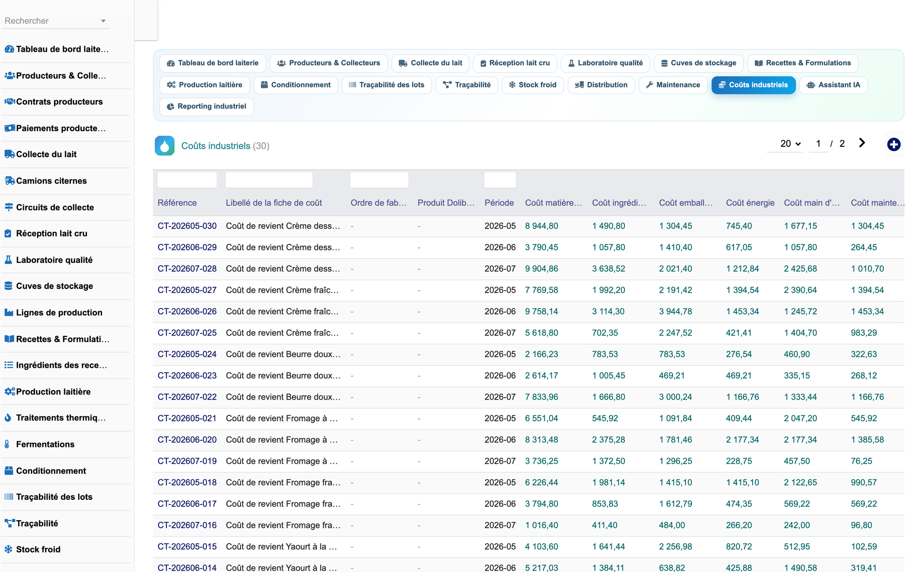The image size is (924, 572).
Task: Click the Coûts industriels droplet logo icon
Action: coord(165,146)
